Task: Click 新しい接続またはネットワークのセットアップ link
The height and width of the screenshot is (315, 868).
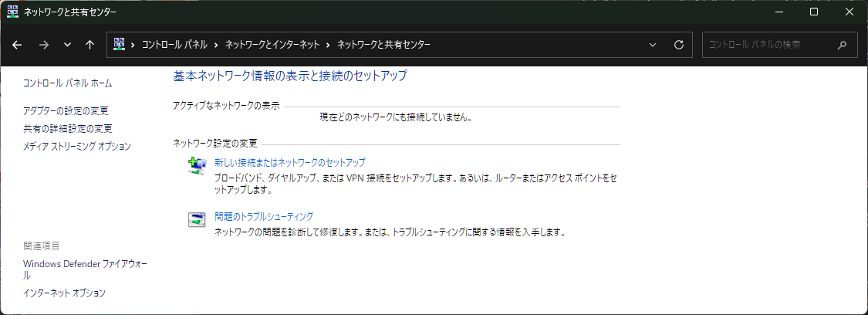Action: (x=289, y=162)
